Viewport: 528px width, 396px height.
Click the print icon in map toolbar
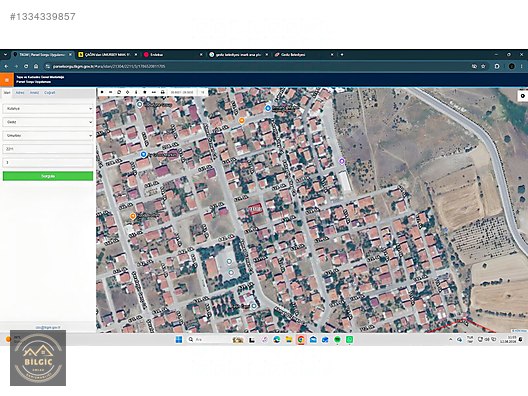(x=163, y=92)
